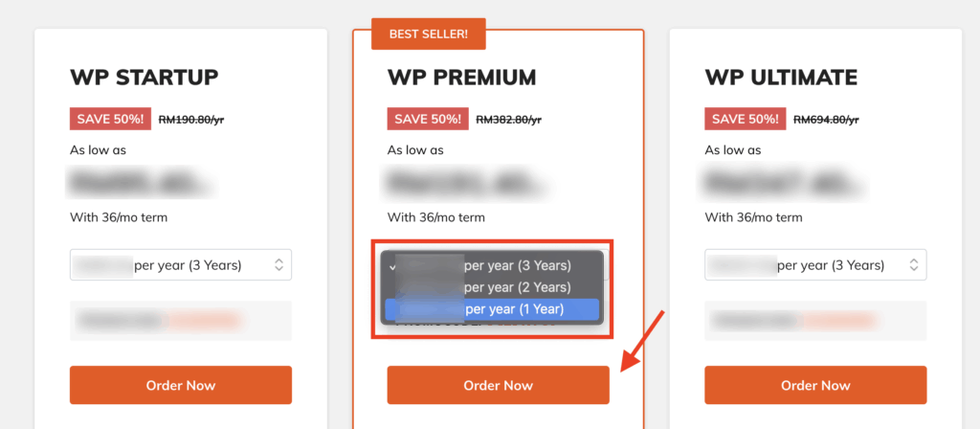The image size is (980, 429).
Task: Click the up-down arrows in WP Startup dropdown
Action: click(278, 265)
